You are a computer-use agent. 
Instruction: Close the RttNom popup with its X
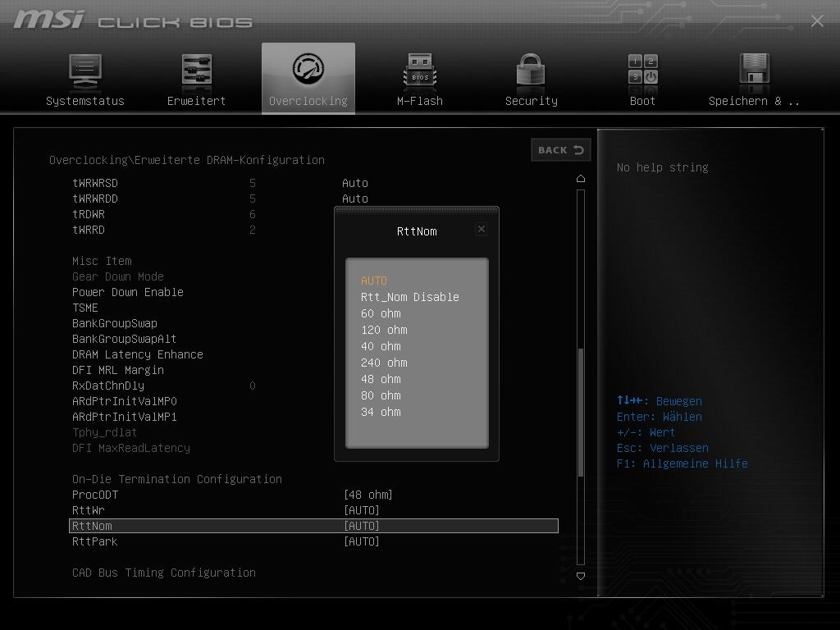tap(481, 229)
